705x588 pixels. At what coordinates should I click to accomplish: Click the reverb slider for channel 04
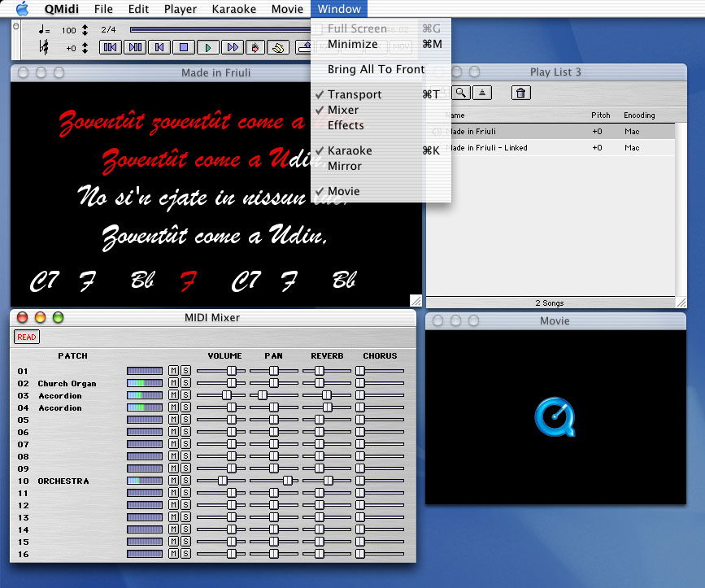click(326, 407)
